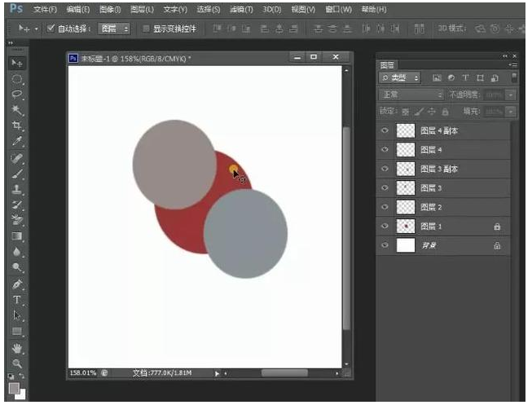The image size is (532, 405).
Task: Filter layers by pixel layer icon
Action: click(437, 77)
